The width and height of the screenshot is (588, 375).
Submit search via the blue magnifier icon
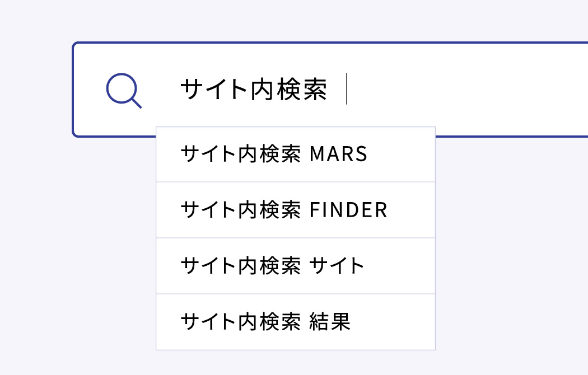coord(124,90)
